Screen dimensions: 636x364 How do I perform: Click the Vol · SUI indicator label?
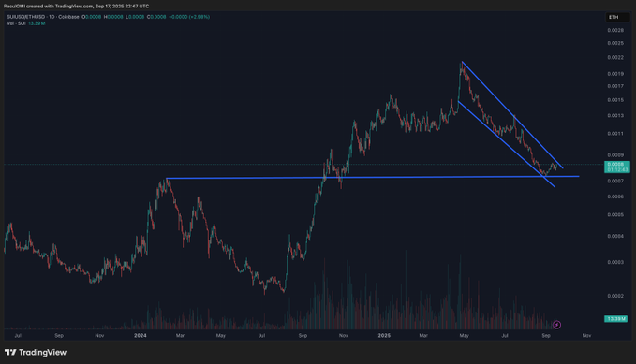[16, 23]
